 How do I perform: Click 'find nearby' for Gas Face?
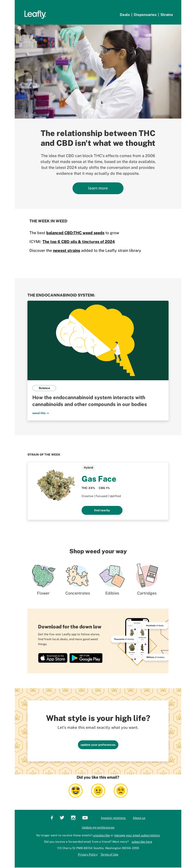tap(102, 510)
